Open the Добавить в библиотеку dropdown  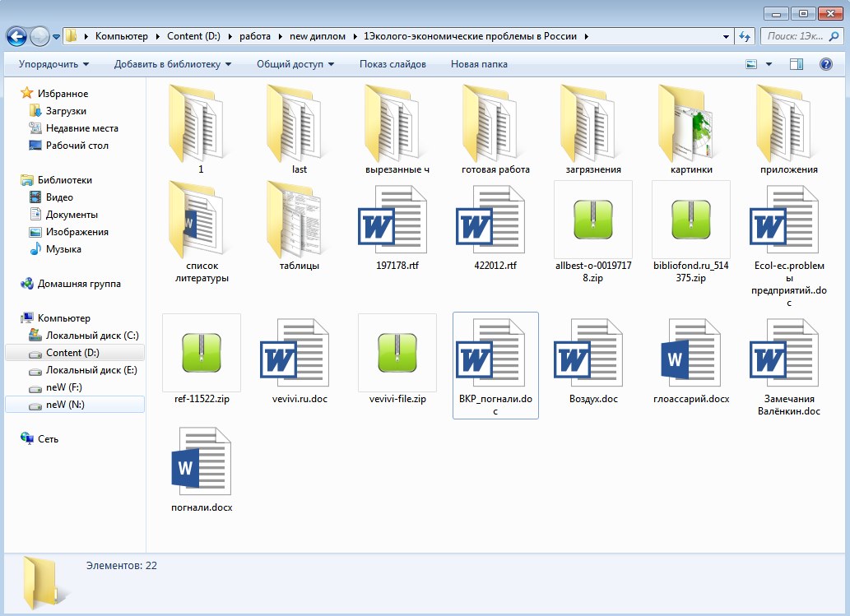[172, 64]
